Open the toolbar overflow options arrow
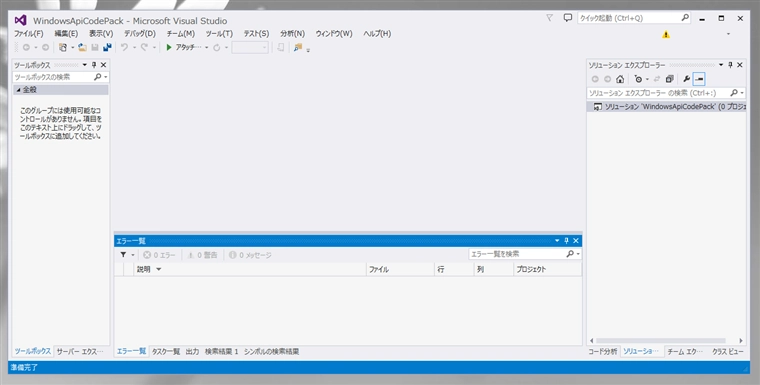 tap(308, 49)
